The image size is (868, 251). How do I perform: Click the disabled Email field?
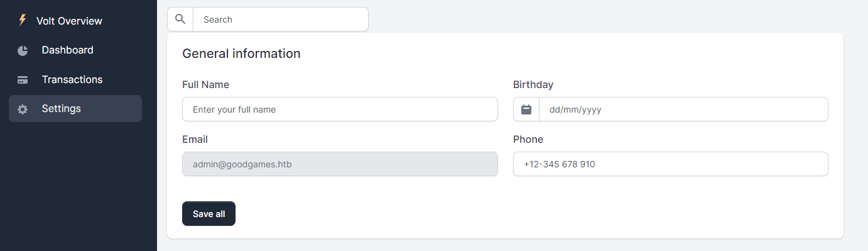click(x=340, y=164)
